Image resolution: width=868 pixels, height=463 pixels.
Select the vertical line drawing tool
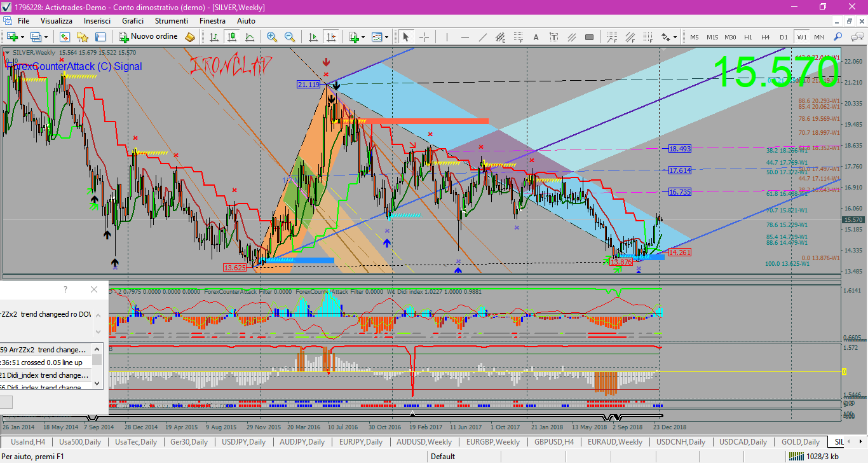click(447, 37)
